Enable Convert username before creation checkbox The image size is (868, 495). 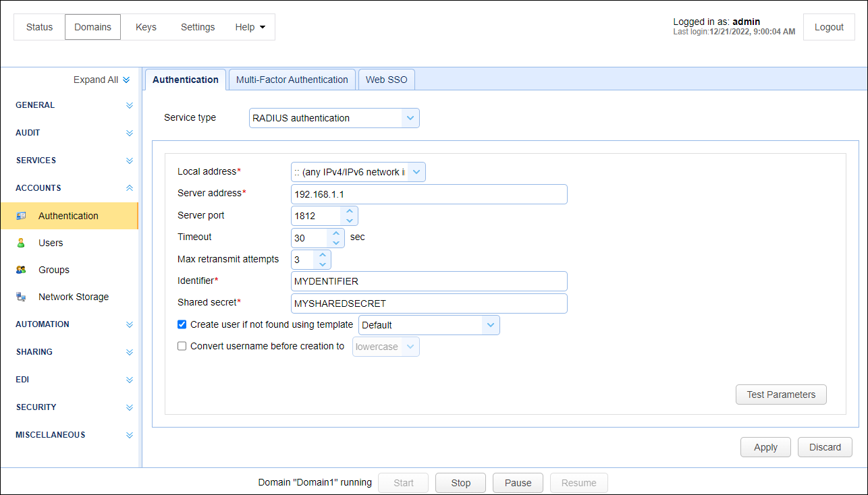click(x=182, y=346)
